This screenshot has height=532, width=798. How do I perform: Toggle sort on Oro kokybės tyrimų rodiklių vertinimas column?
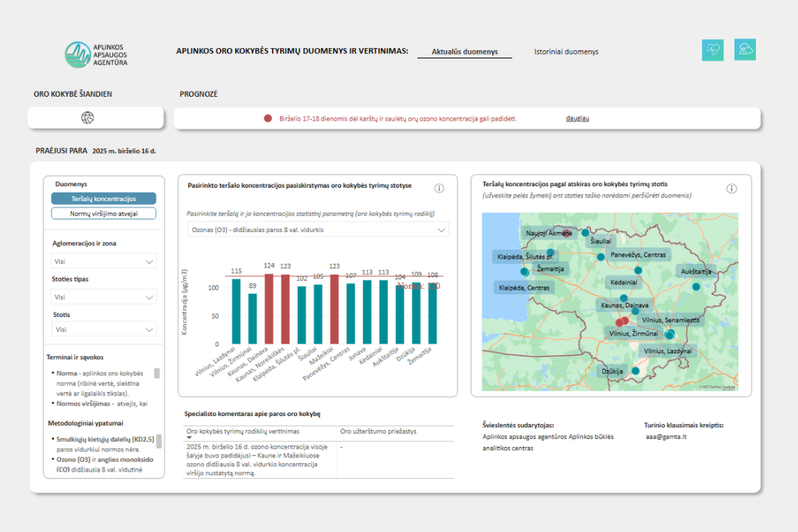pyautogui.click(x=243, y=431)
